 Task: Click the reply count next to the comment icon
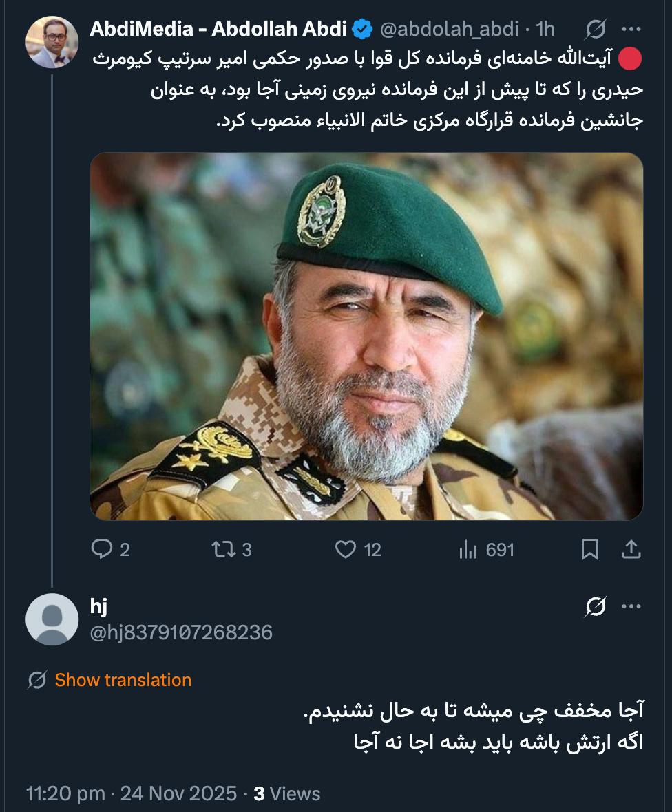click(125, 549)
